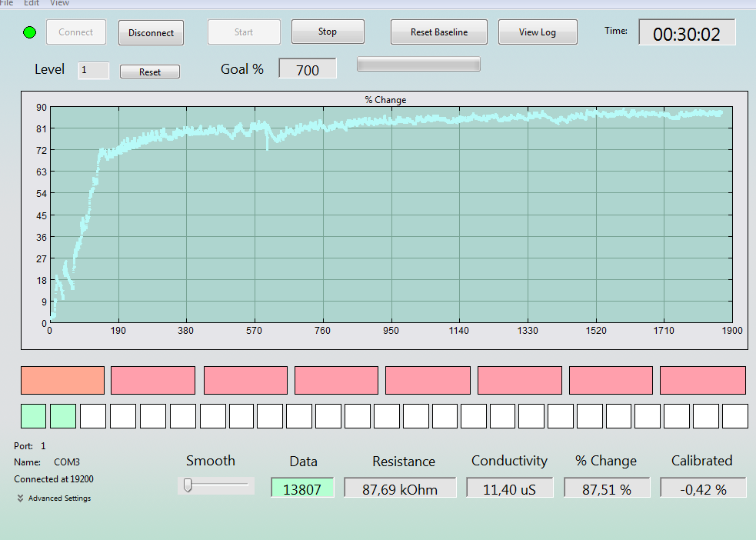This screenshot has height=540, width=756.
Task: Open the View menu
Action: [60, 3]
